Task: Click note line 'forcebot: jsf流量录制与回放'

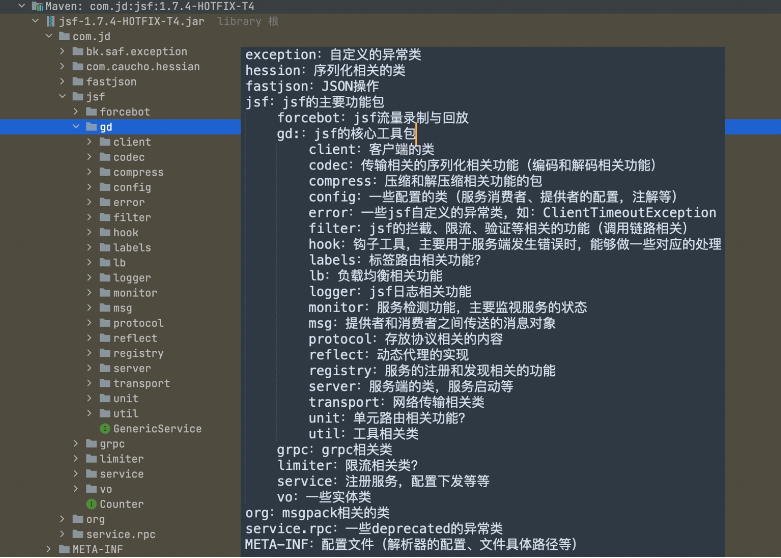Action: (x=373, y=118)
